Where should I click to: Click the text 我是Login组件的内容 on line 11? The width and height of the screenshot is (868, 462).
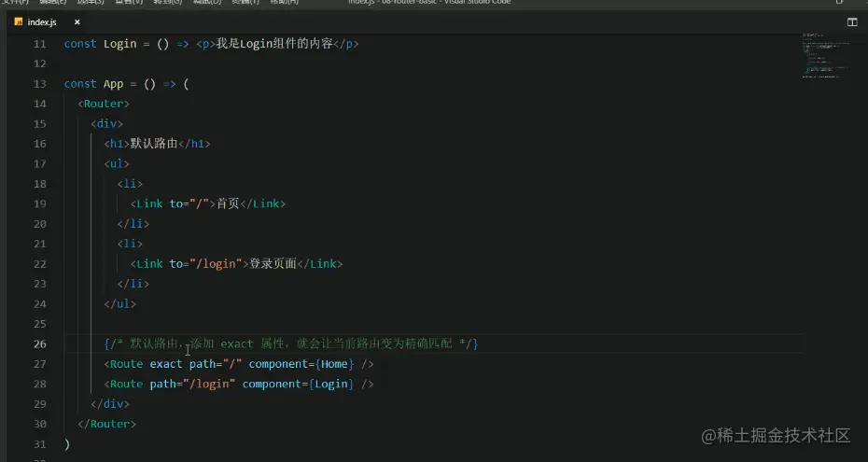pos(274,44)
